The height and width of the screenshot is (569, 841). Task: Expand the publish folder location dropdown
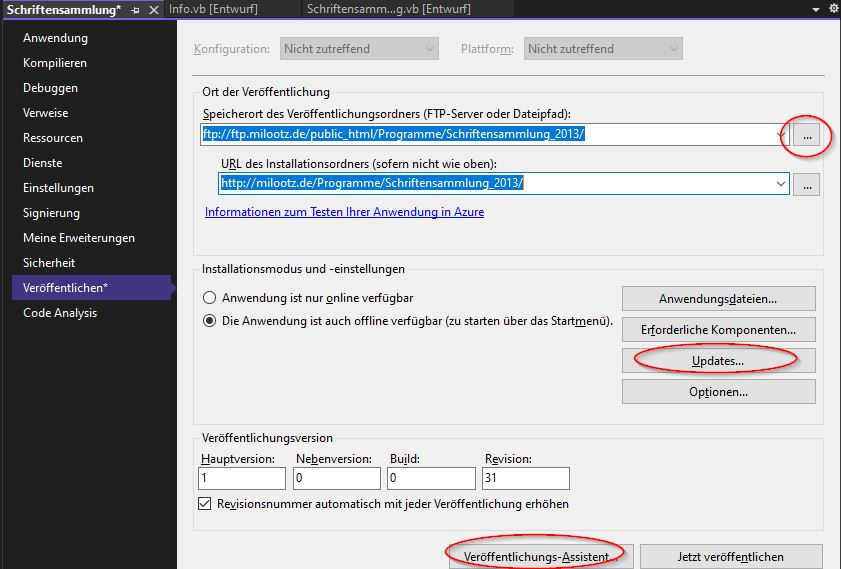[x=780, y=134]
